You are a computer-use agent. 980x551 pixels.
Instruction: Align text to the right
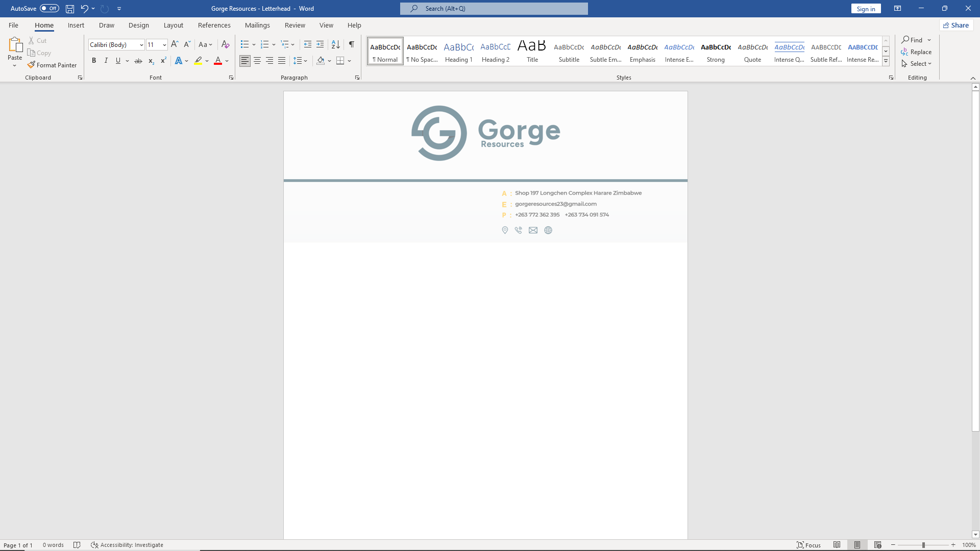[x=269, y=61]
